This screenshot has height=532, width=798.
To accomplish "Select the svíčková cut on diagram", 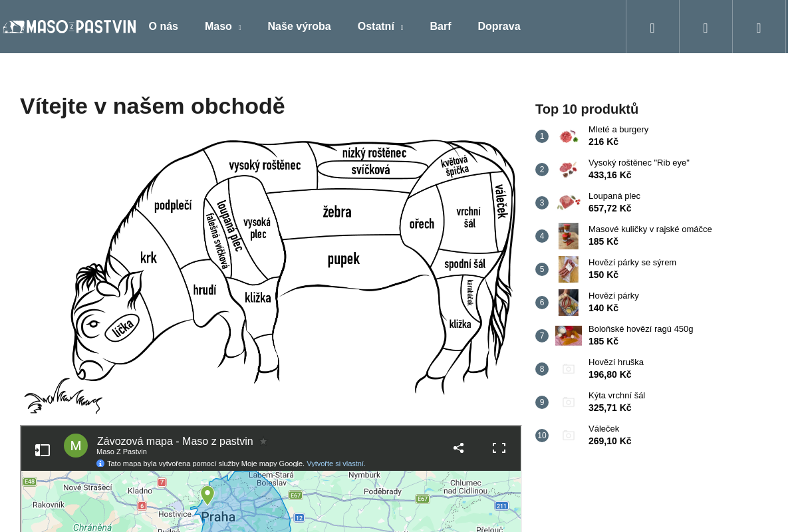I will pyautogui.click(x=370, y=170).
